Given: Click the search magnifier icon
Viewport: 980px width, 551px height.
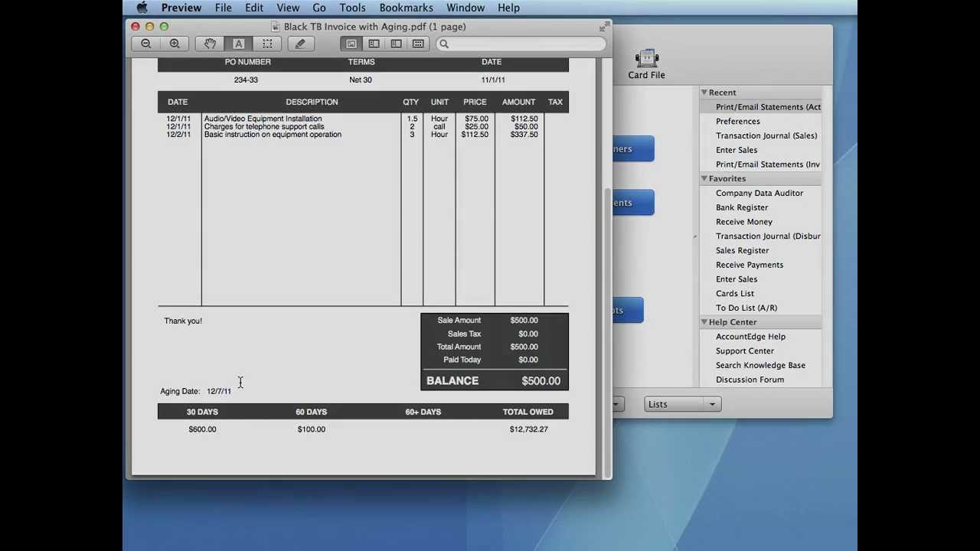Looking at the screenshot, I should click(x=443, y=44).
